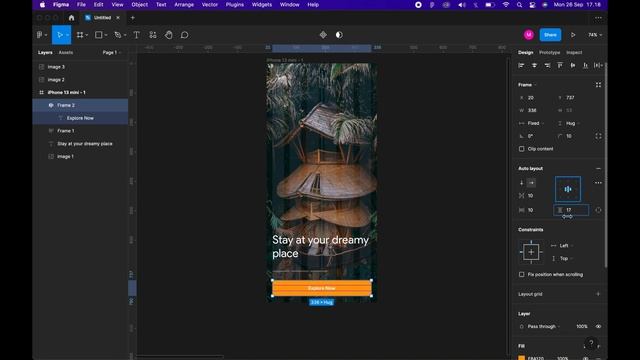640x360 pixels.
Task: Click the Mask contrast icon in toolbar
Action: tap(339, 35)
